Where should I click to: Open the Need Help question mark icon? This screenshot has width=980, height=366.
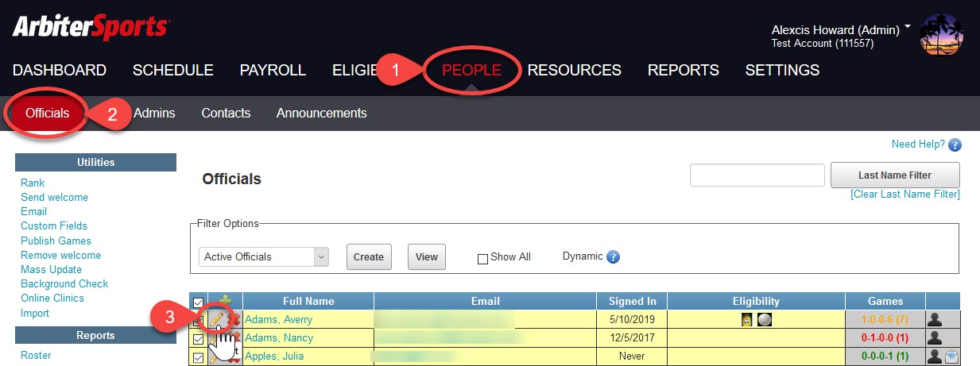tap(955, 144)
